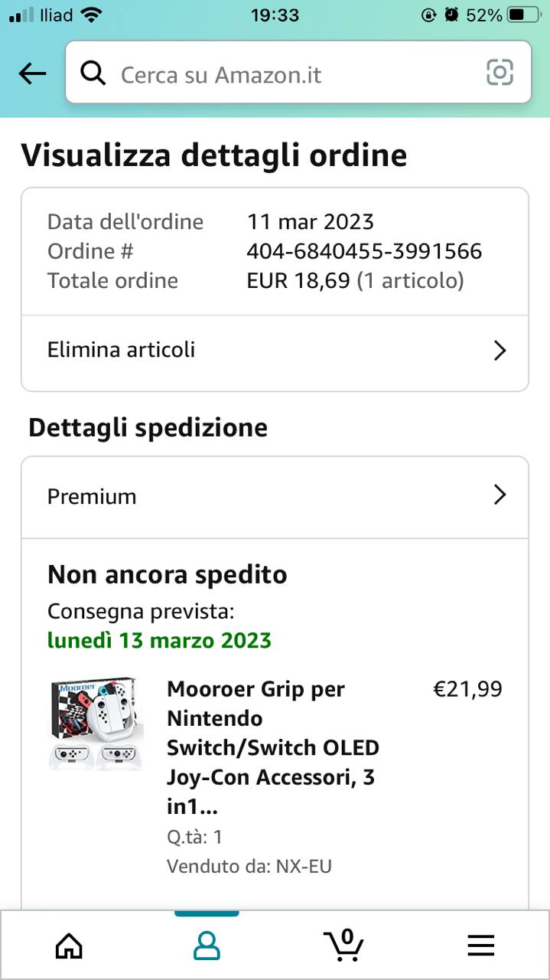
Task: Open the camera scan icon
Action: (x=500, y=73)
